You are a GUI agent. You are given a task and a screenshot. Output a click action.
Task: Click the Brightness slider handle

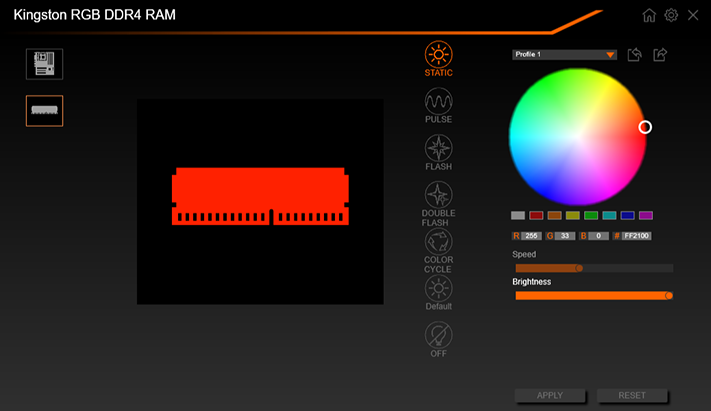[x=669, y=296]
